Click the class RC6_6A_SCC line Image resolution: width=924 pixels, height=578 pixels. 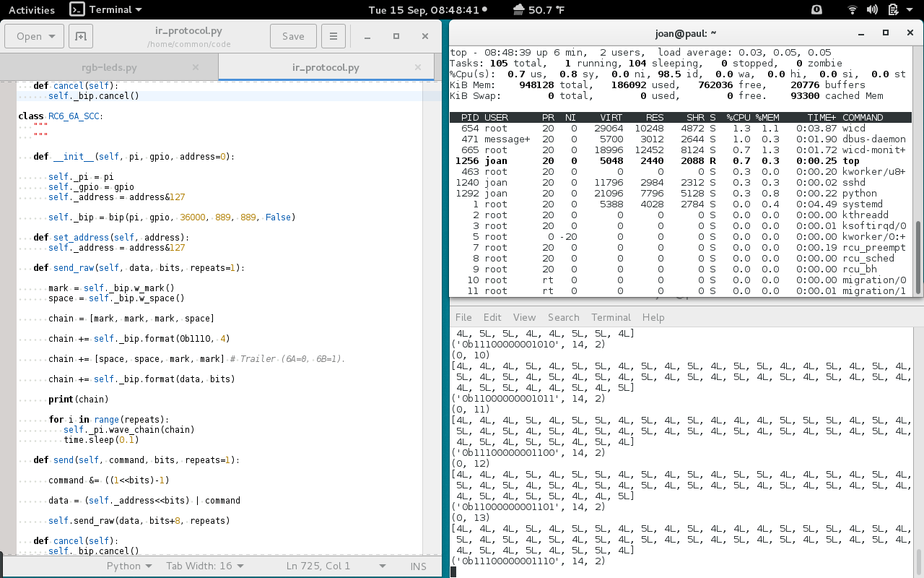(61, 116)
